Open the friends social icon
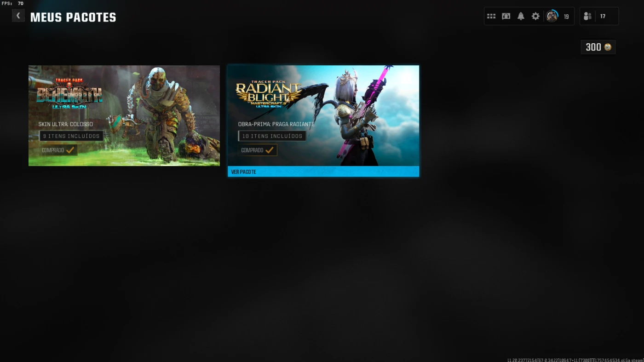Image resolution: width=644 pixels, height=362 pixels. (587, 16)
